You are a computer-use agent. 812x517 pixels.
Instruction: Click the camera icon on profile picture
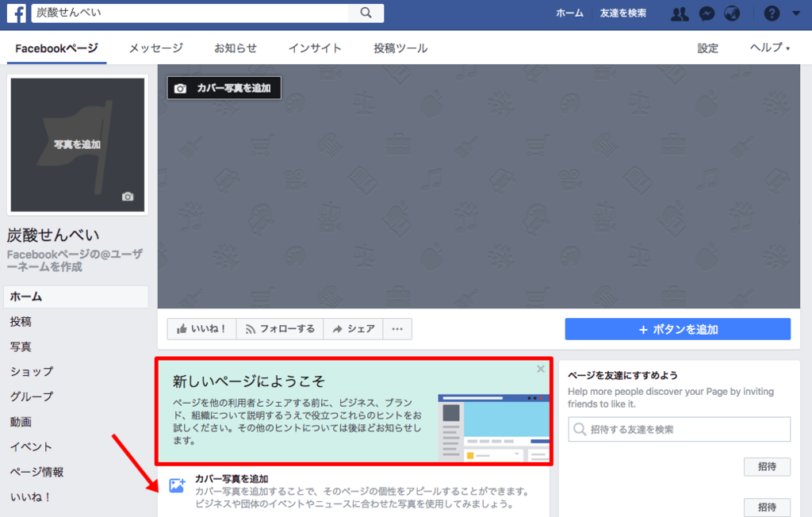(x=128, y=197)
